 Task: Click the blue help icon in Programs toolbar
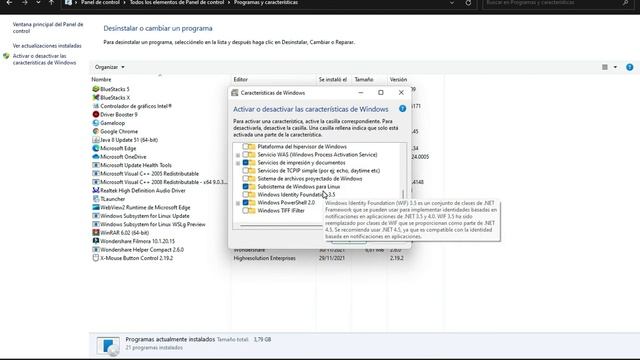pyautogui.click(x=630, y=67)
